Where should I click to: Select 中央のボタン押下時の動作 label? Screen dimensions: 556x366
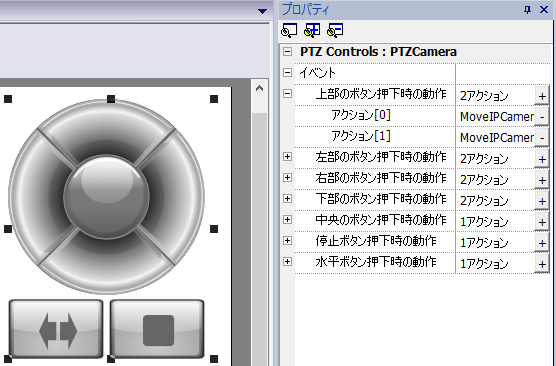[x=381, y=220]
